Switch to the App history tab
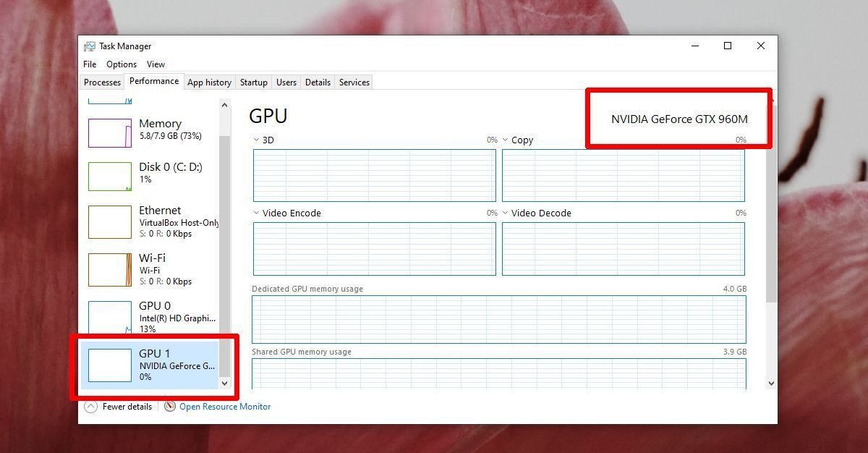The height and width of the screenshot is (453, 868). click(x=209, y=82)
